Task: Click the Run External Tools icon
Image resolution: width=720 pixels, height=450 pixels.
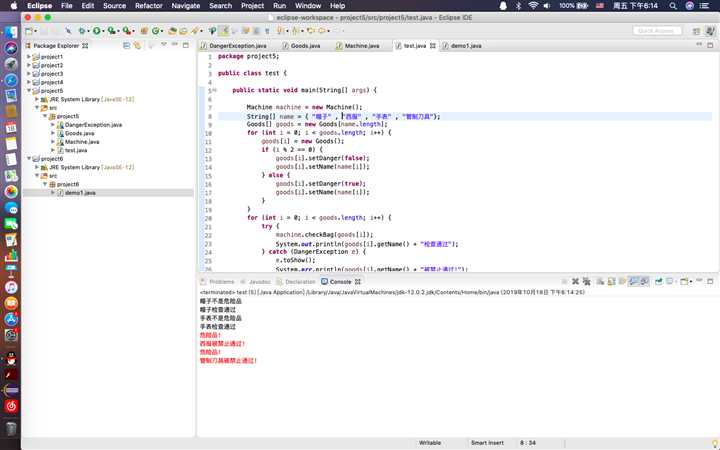Action: click(x=126, y=31)
